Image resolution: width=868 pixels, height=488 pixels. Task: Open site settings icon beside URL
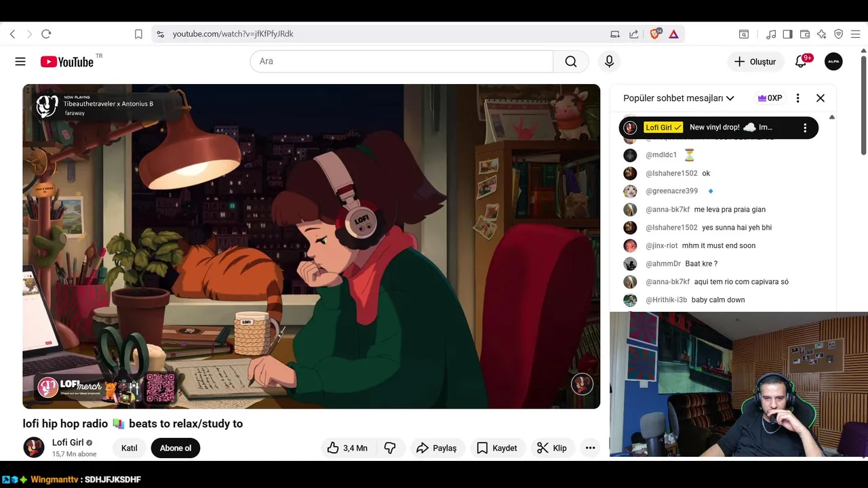[160, 34]
